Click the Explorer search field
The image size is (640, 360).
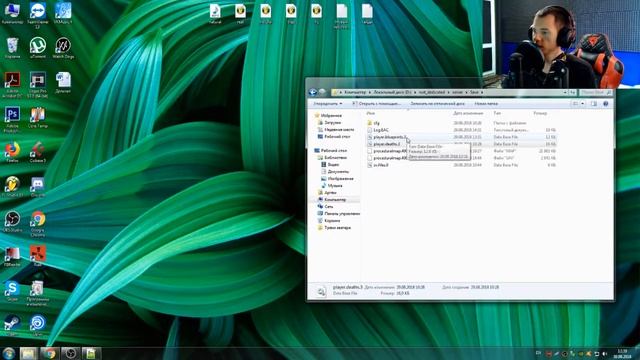(595, 92)
